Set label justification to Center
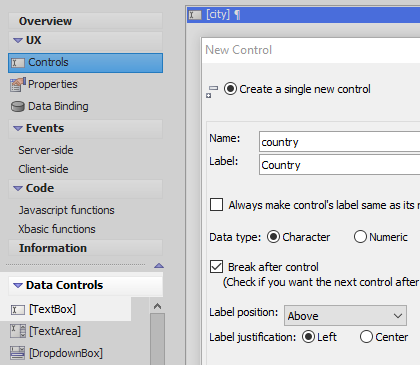The image size is (420, 365). click(x=366, y=337)
